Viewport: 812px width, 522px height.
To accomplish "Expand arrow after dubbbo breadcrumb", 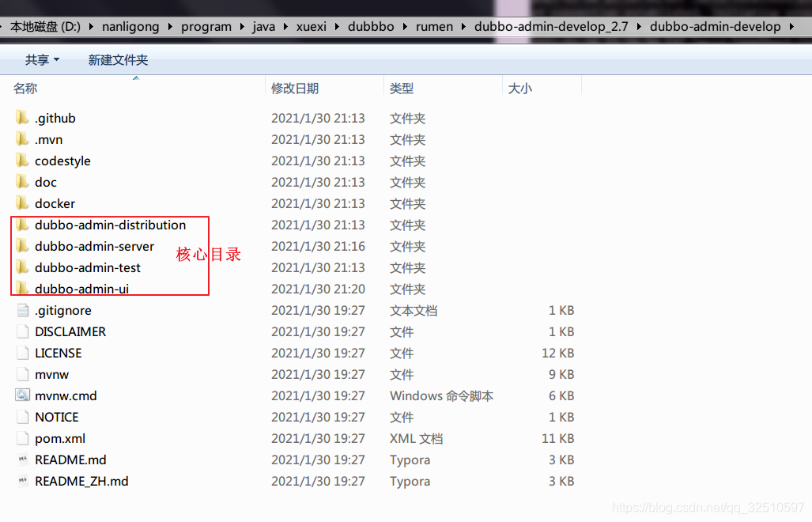I will 405,26.
